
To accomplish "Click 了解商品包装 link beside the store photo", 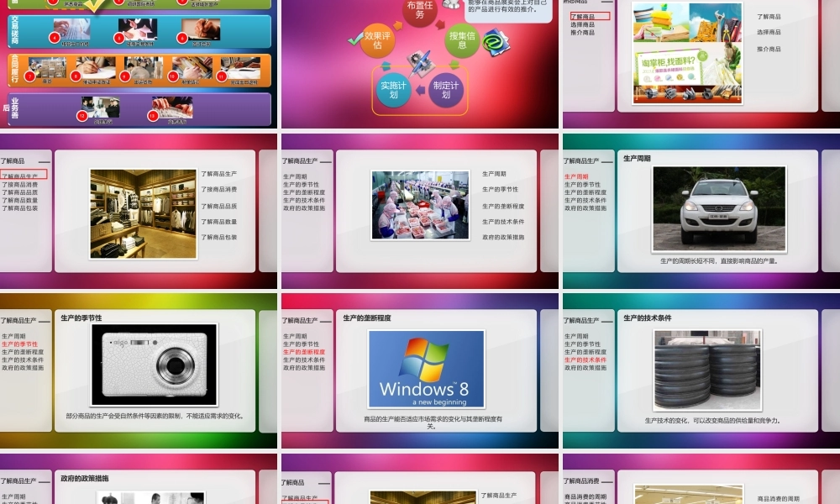I will click(x=218, y=238).
